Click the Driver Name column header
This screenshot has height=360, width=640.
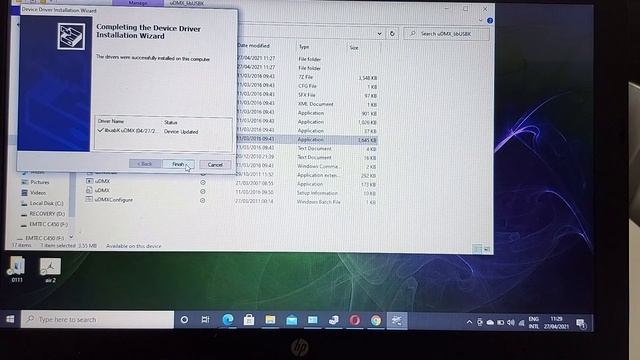click(111, 121)
